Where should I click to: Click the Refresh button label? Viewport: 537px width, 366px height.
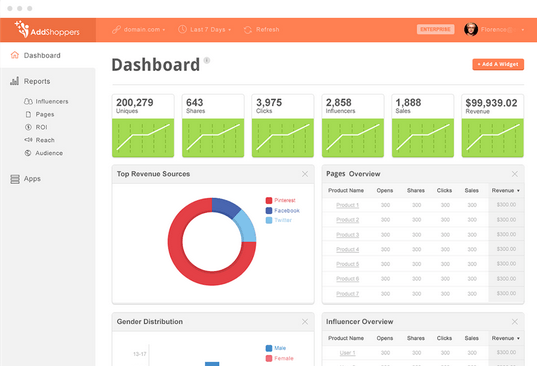tap(267, 30)
